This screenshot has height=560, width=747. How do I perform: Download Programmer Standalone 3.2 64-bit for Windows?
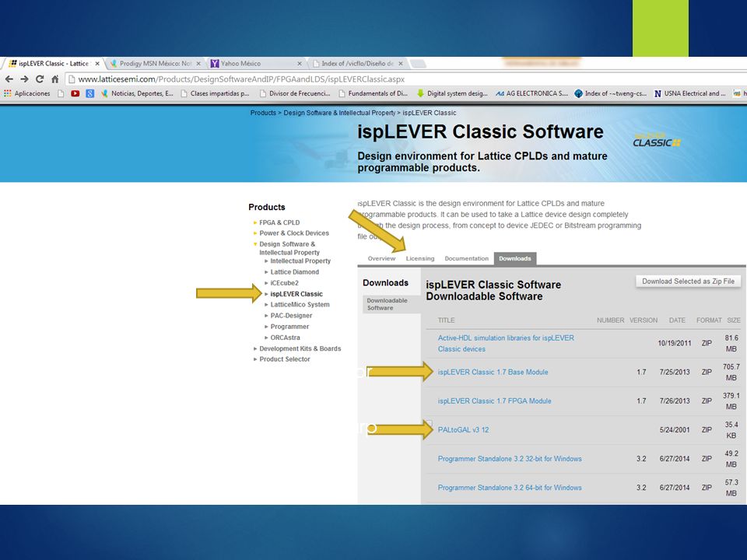click(510, 488)
